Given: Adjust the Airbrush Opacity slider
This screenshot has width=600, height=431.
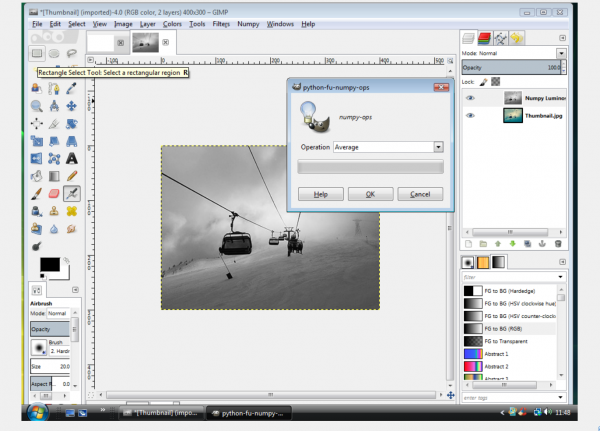Looking at the screenshot, I should point(50,329).
